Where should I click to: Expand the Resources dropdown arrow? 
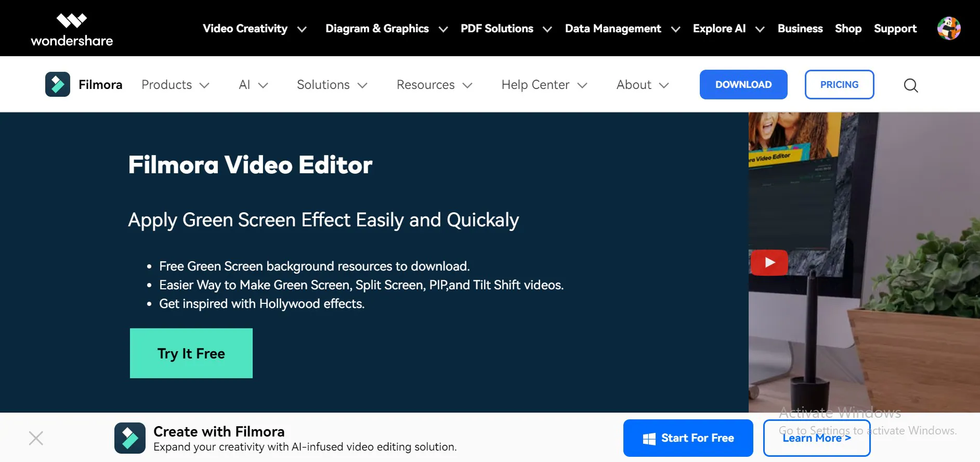tap(467, 85)
